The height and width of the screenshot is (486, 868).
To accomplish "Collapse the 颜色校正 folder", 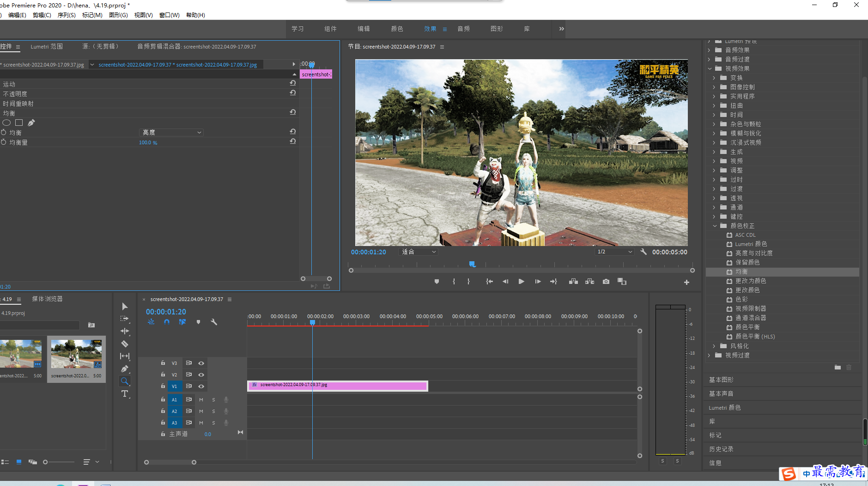I will click(x=715, y=226).
